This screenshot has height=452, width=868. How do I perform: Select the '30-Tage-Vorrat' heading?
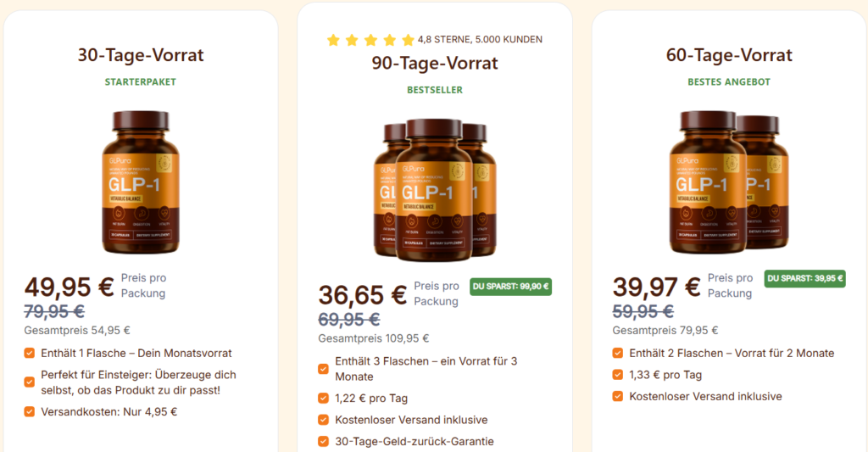141,55
